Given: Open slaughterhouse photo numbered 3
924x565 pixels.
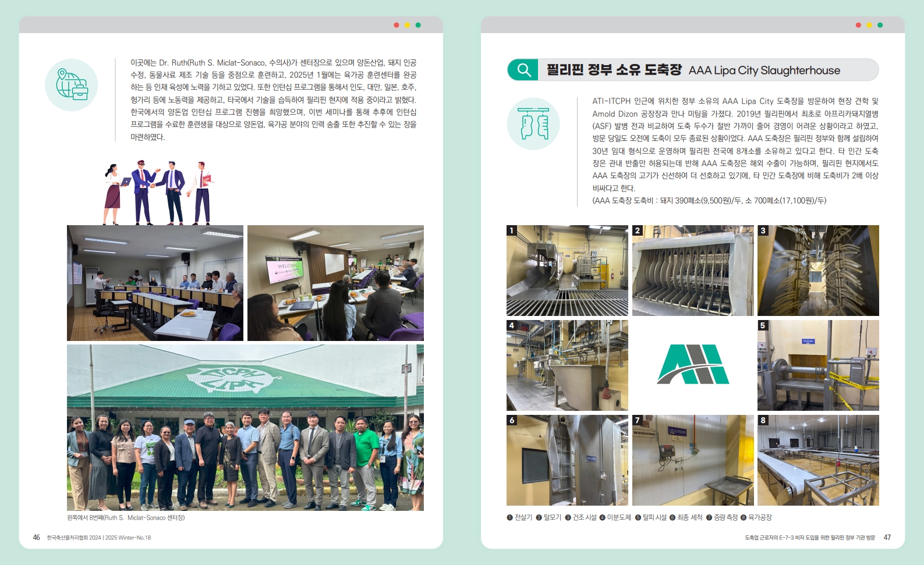Looking at the screenshot, I should (818, 271).
